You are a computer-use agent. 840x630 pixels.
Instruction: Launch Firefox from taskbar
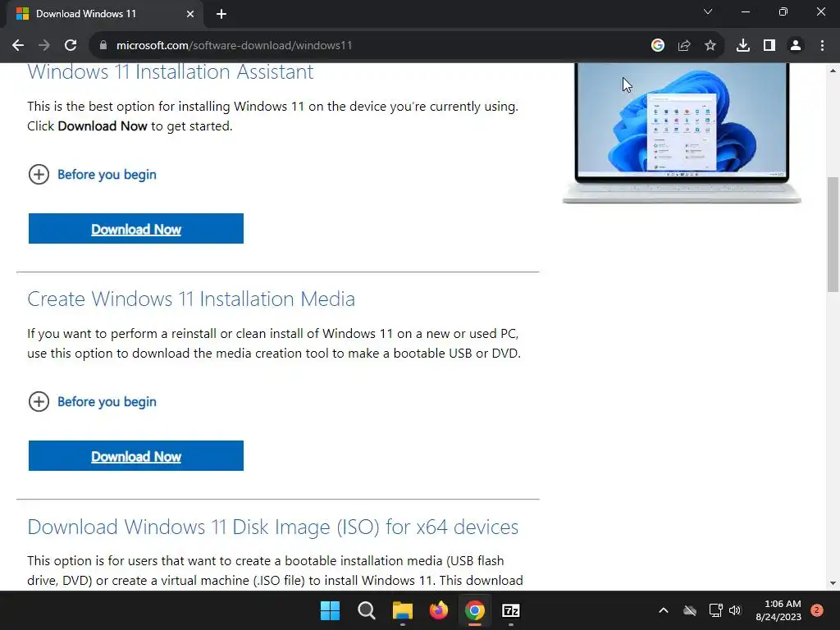point(439,610)
